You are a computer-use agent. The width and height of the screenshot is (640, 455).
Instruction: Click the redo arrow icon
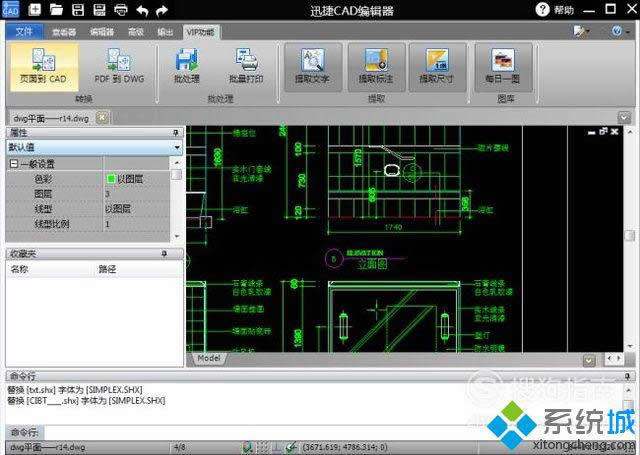pos(162,10)
